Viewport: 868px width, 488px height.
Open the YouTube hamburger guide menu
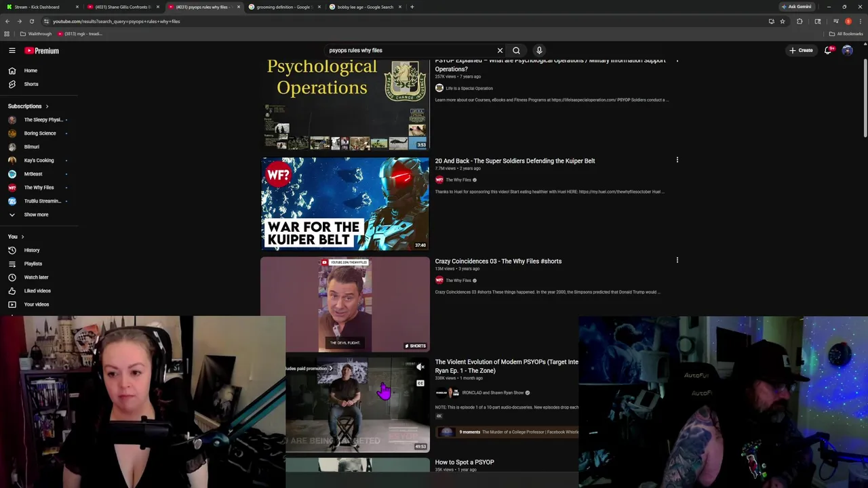pos(12,50)
